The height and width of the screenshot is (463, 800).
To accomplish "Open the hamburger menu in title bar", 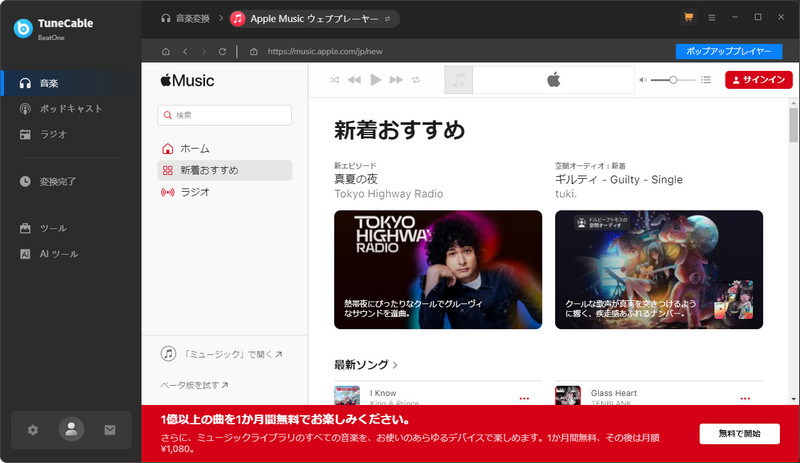I will pyautogui.click(x=711, y=17).
